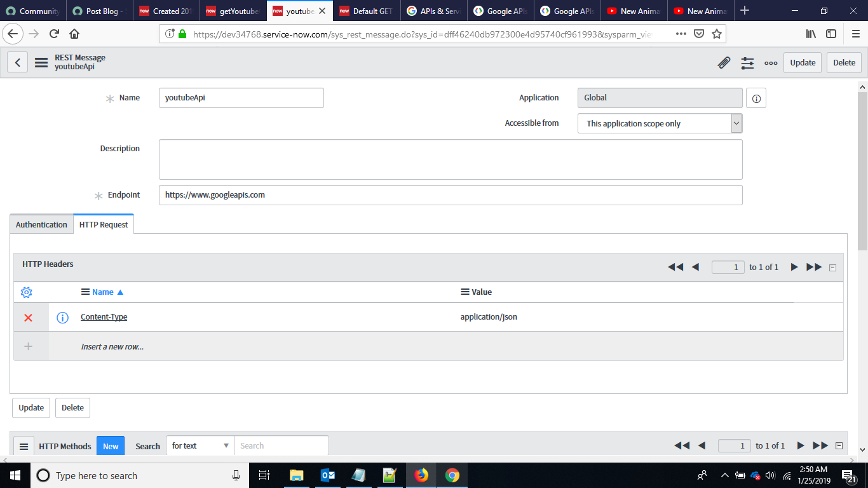Click the Endpoint input field
The image size is (868, 488).
point(451,195)
